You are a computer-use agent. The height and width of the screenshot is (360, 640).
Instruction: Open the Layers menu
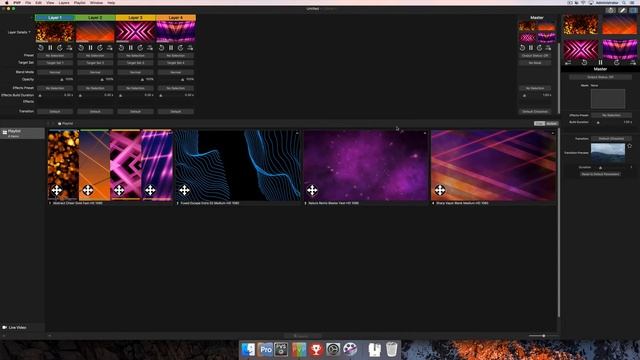(64, 2)
